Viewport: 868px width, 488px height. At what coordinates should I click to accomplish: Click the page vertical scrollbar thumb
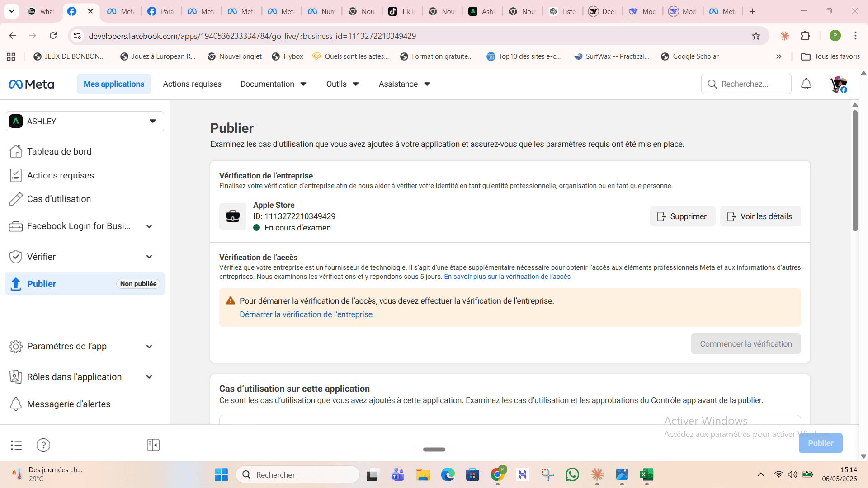coord(855,171)
